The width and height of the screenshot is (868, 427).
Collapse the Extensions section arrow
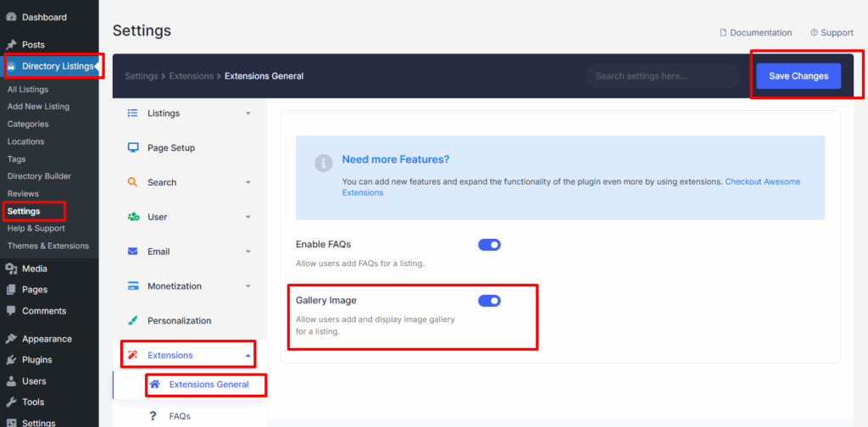248,356
